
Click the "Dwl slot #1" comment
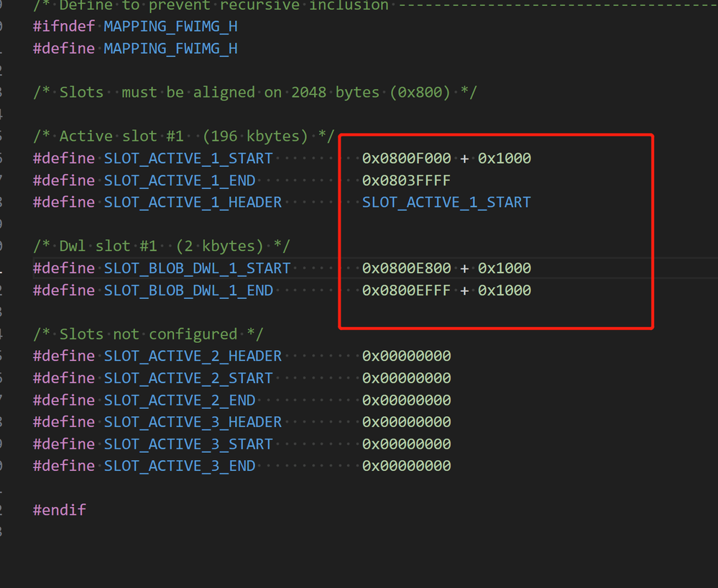click(162, 247)
